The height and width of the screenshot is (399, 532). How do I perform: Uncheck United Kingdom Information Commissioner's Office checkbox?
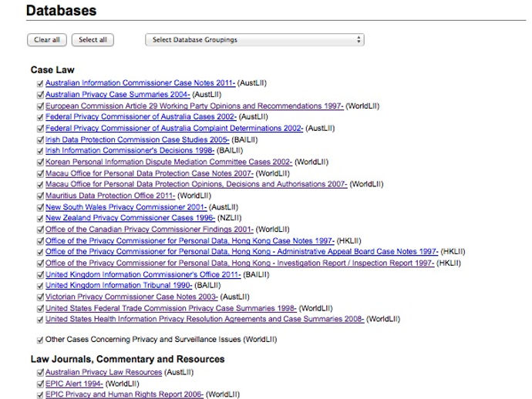pyautogui.click(x=40, y=274)
